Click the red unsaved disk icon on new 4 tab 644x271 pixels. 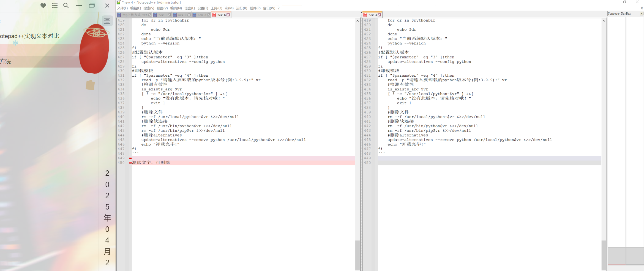365,15
